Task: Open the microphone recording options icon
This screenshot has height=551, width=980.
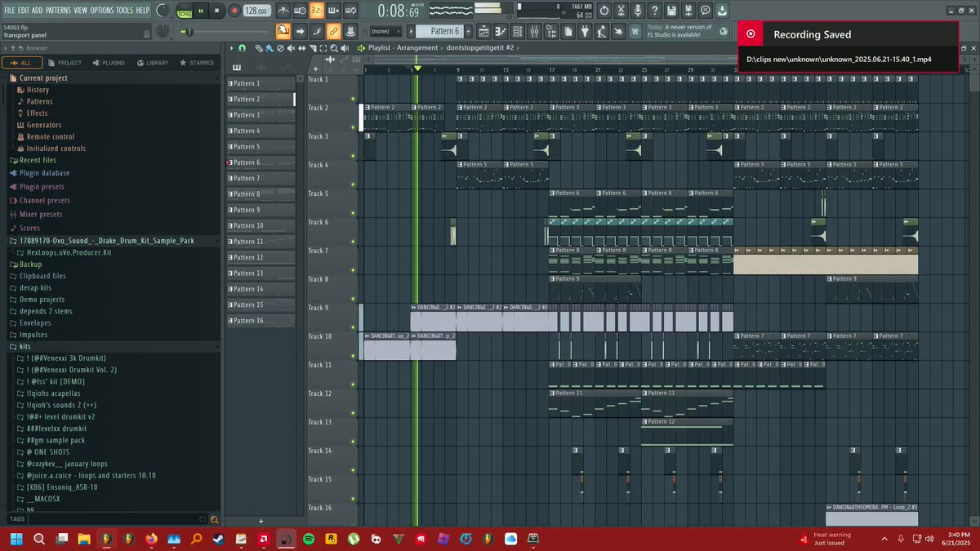Action: (x=638, y=11)
